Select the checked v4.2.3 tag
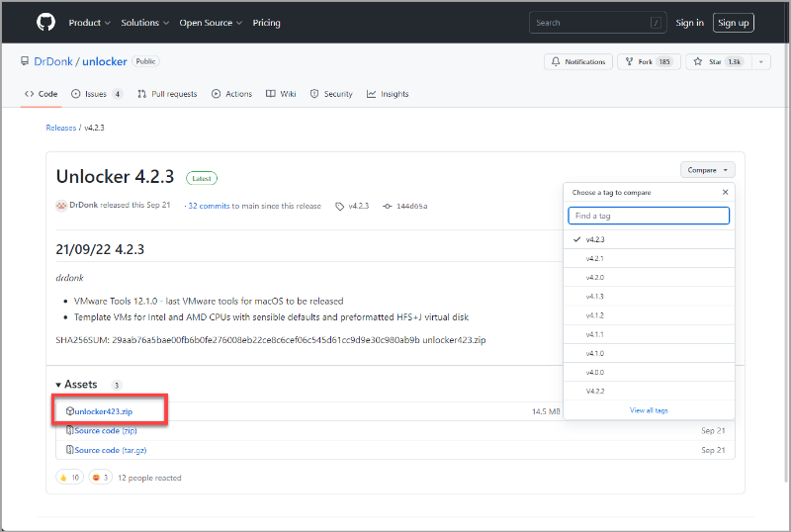Image resolution: width=791 pixels, height=532 pixels. click(x=649, y=239)
